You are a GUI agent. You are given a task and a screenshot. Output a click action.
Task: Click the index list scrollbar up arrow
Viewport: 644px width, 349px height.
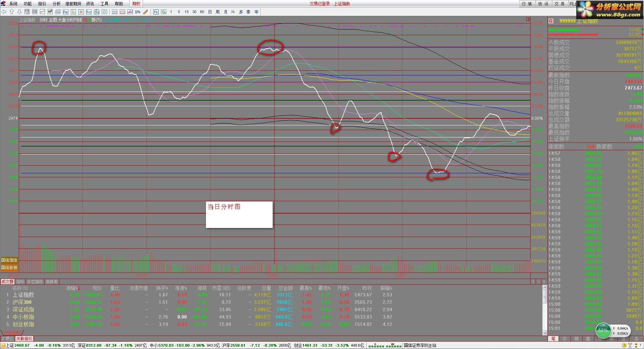pos(545,287)
